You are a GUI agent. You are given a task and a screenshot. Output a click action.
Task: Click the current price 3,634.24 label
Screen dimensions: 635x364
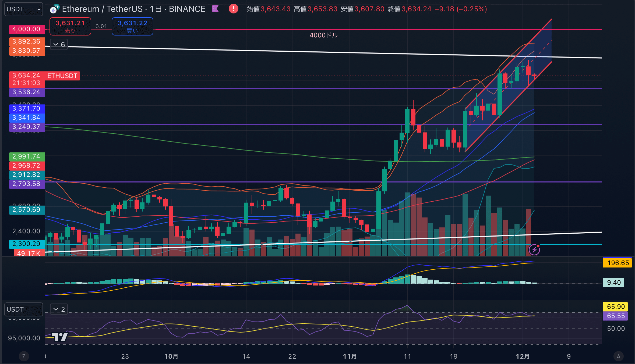tap(27, 76)
